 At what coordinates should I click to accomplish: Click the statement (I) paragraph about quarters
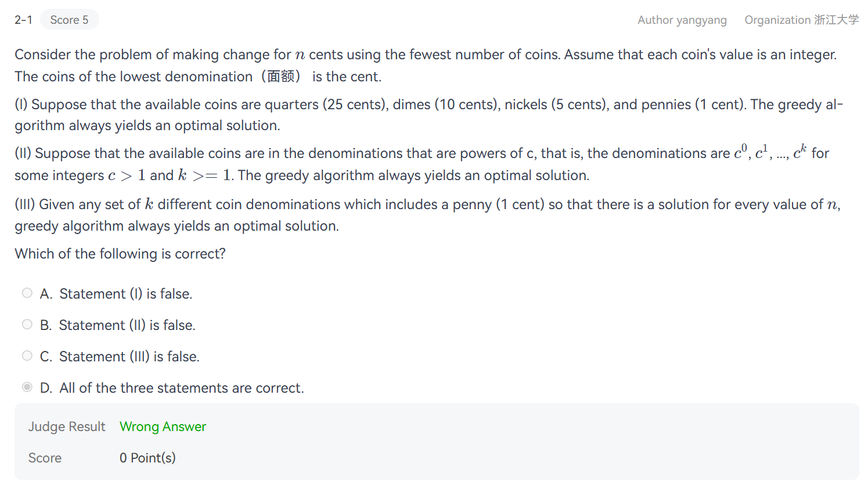(428, 115)
